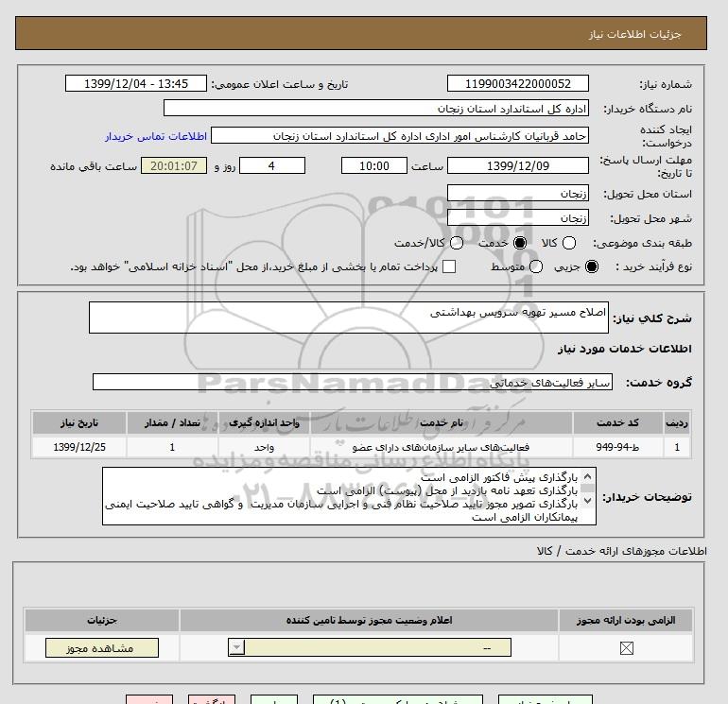Click the deadline date field 1399/12/09
The width and height of the screenshot is (728, 704).
pyautogui.click(x=518, y=165)
